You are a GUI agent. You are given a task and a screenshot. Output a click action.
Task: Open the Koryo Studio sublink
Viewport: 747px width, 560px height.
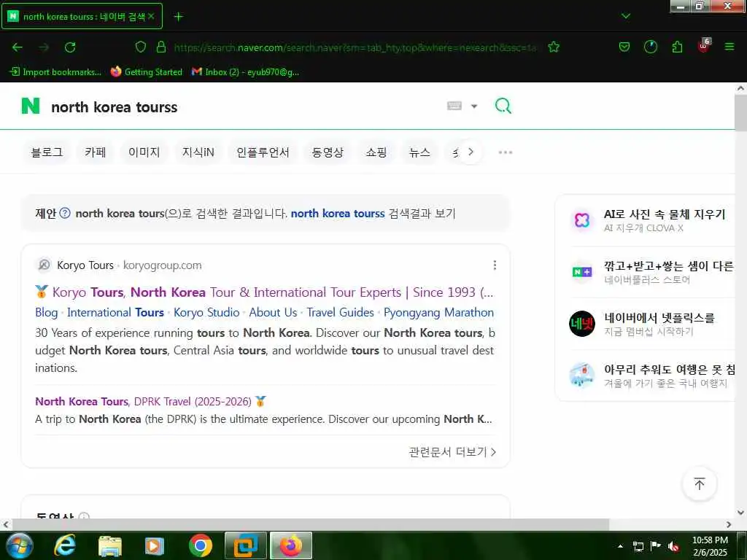(x=206, y=312)
